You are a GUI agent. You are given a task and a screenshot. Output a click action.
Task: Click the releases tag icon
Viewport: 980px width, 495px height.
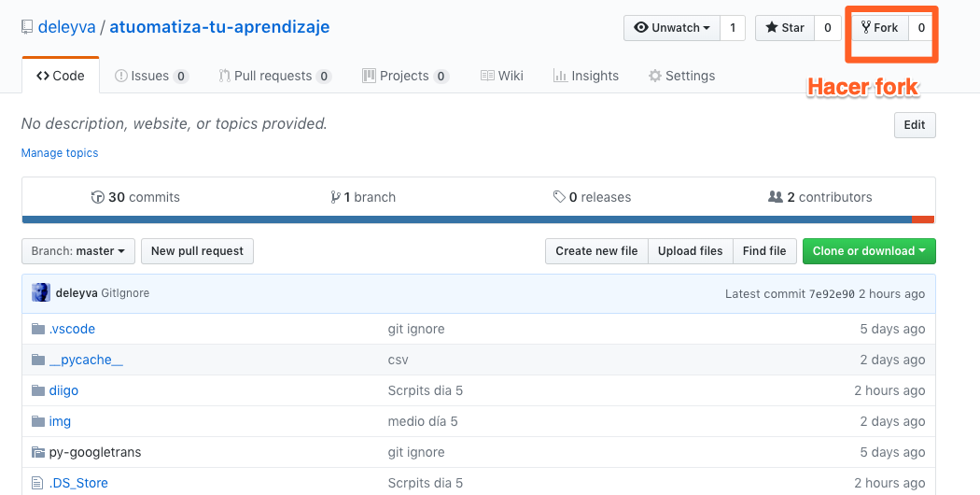(x=559, y=197)
